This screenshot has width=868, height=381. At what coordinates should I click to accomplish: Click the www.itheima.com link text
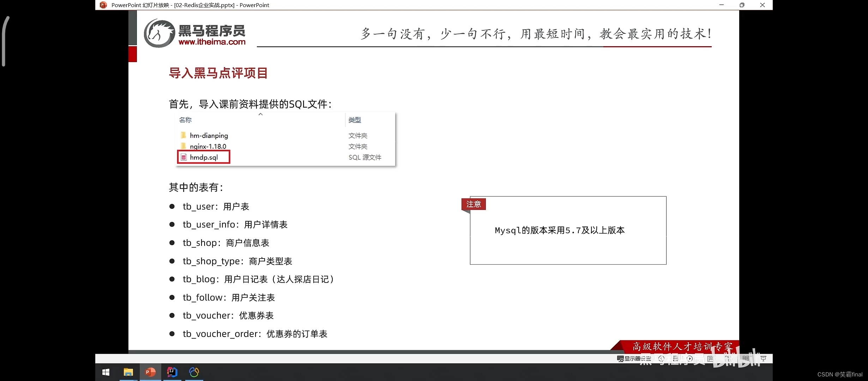coord(212,42)
